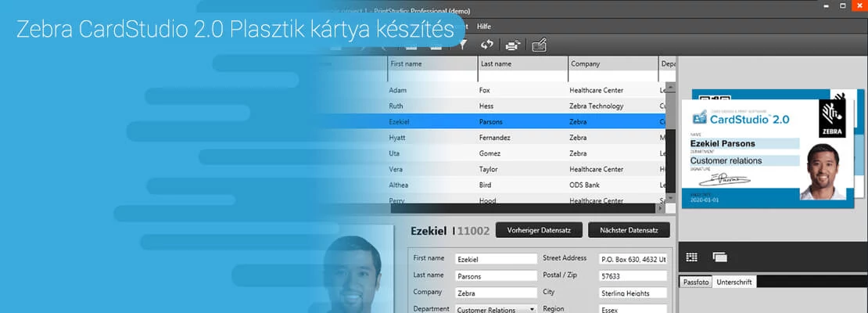
Task: Click 'Ezekiel' in the highlighted table row
Action: [x=399, y=122]
